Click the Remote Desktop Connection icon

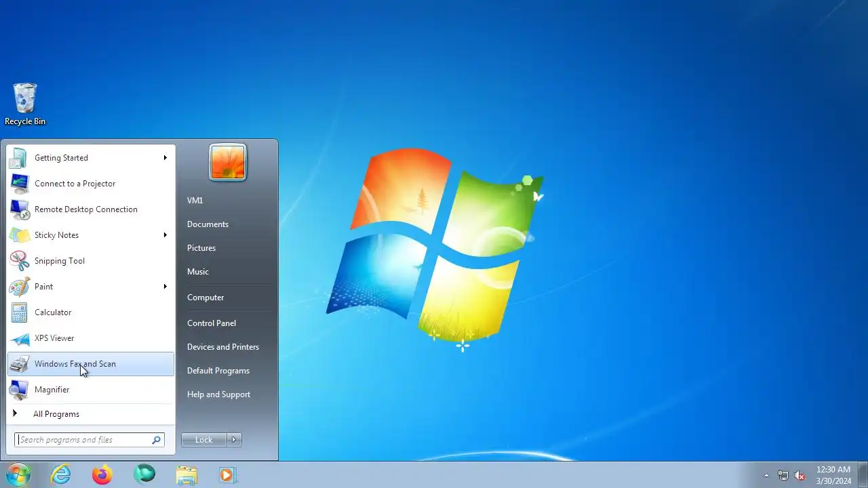click(19, 209)
